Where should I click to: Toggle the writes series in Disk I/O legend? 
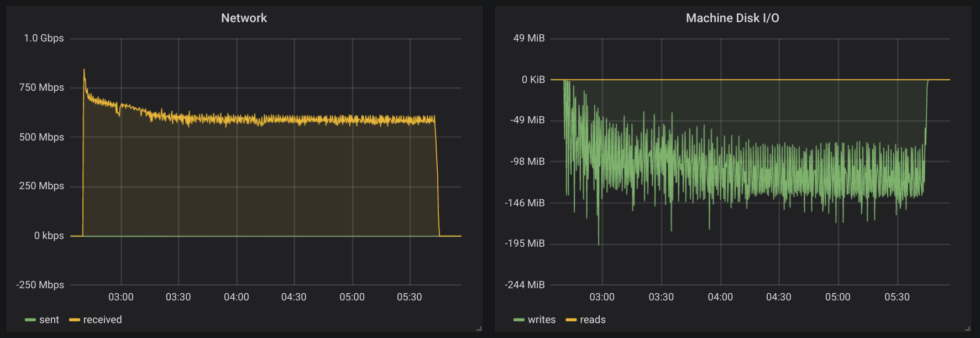pos(542,320)
